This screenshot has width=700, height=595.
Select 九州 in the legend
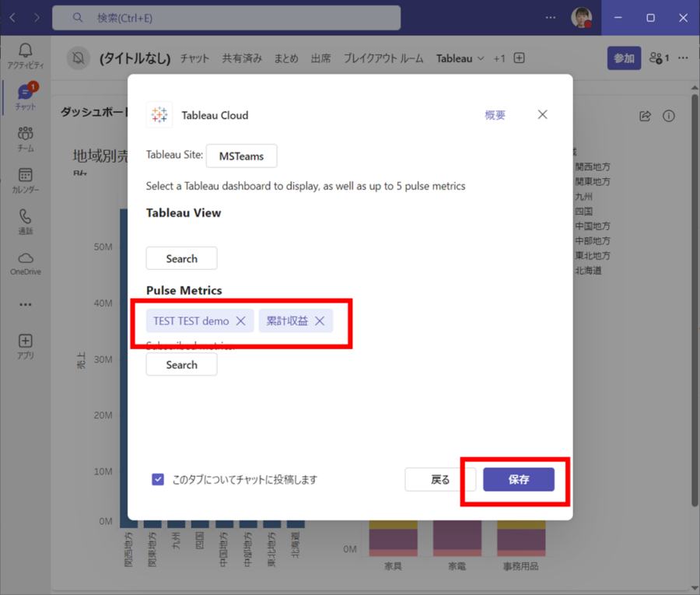pos(583,197)
